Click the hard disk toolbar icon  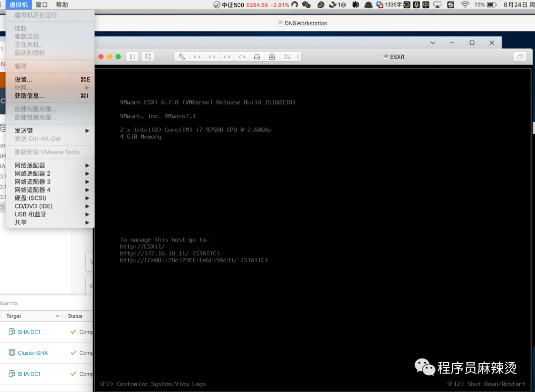pyautogui.click(x=257, y=57)
